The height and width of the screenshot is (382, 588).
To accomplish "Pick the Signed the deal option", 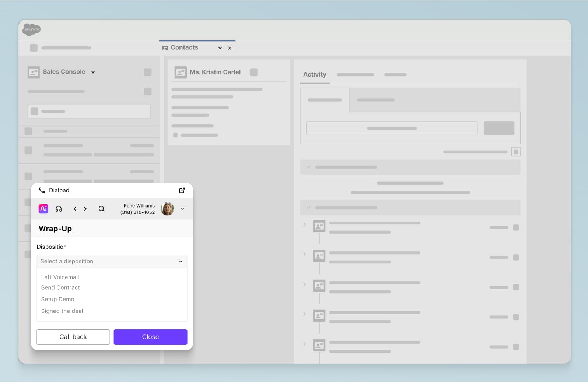I will point(62,311).
